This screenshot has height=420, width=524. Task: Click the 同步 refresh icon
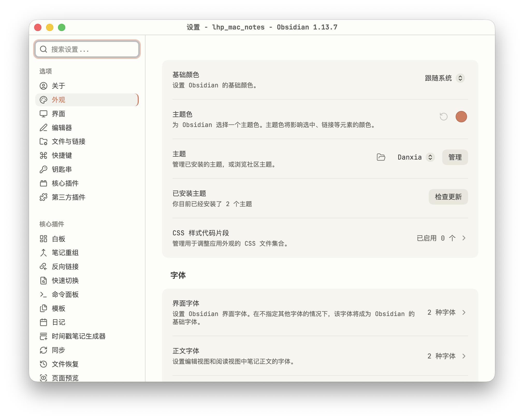point(43,350)
